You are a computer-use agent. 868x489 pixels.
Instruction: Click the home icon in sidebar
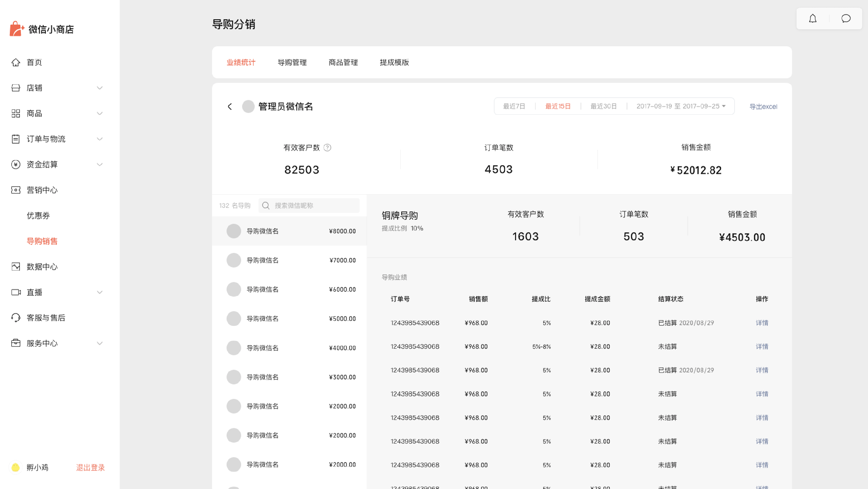pyautogui.click(x=15, y=62)
